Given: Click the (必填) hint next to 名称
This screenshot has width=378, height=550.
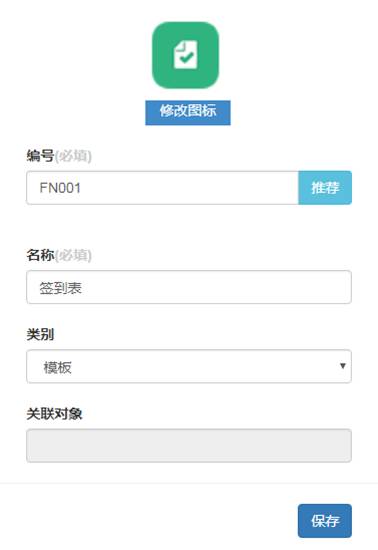Looking at the screenshot, I should pos(73,255).
